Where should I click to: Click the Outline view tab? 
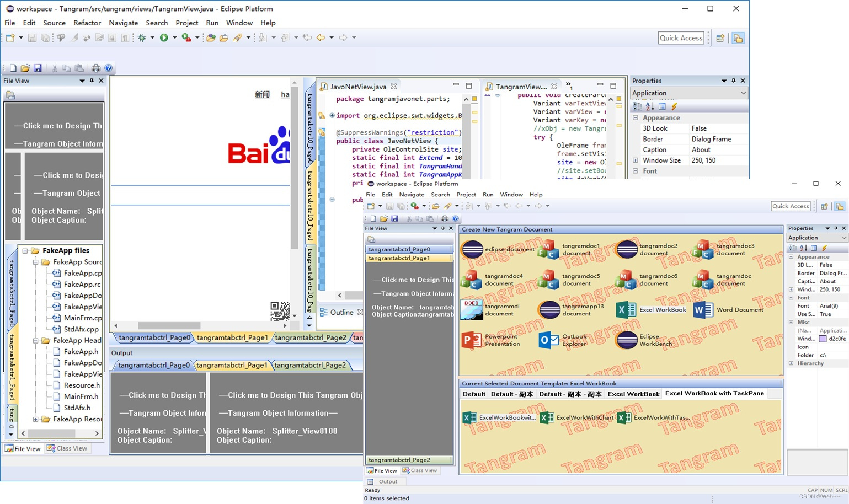point(341,312)
